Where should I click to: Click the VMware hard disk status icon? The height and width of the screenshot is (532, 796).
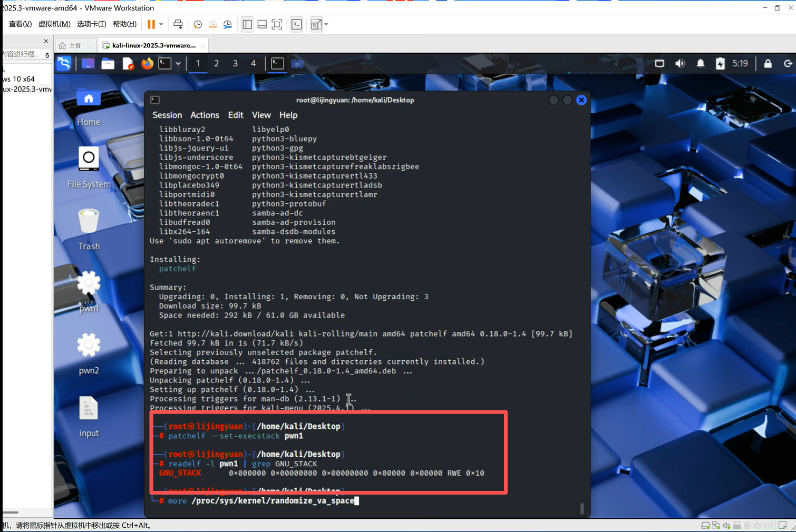(x=705, y=525)
